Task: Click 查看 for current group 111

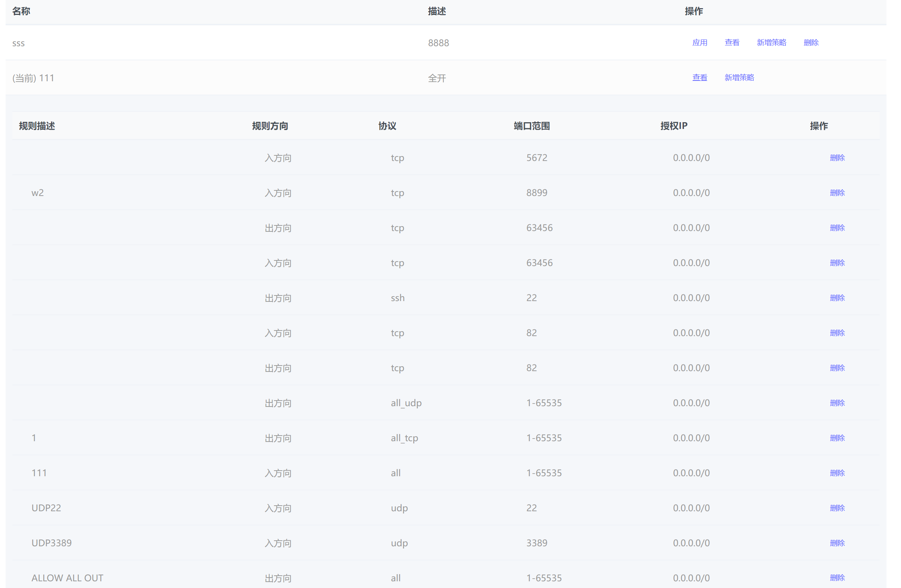Action: [x=700, y=78]
